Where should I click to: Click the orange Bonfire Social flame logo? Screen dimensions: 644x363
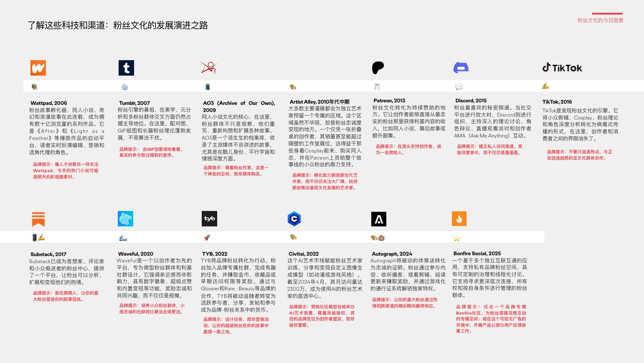[459, 219]
